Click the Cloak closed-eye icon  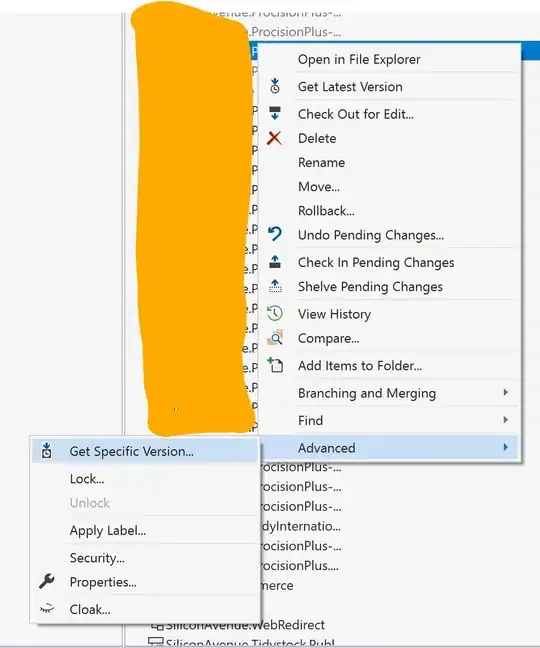47,608
